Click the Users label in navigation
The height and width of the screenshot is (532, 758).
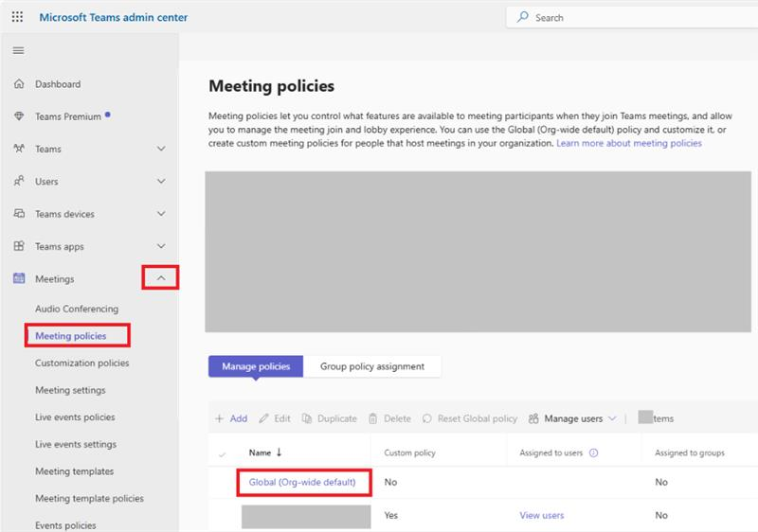(x=46, y=182)
